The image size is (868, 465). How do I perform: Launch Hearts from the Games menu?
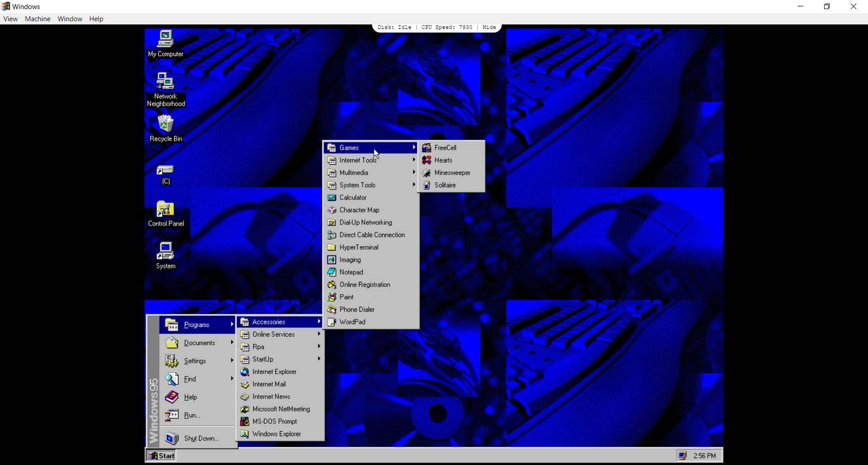point(451,160)
